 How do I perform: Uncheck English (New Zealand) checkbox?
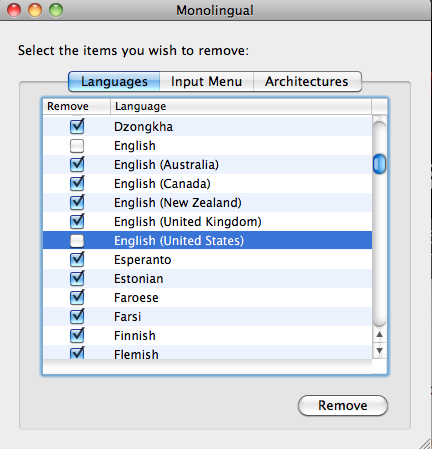(x=77, y=203)
